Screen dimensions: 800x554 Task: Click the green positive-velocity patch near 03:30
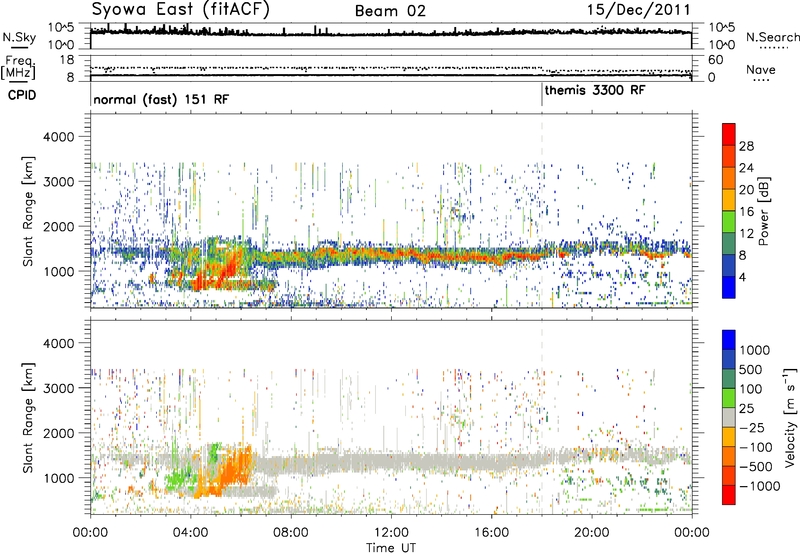tap(179, 481)
